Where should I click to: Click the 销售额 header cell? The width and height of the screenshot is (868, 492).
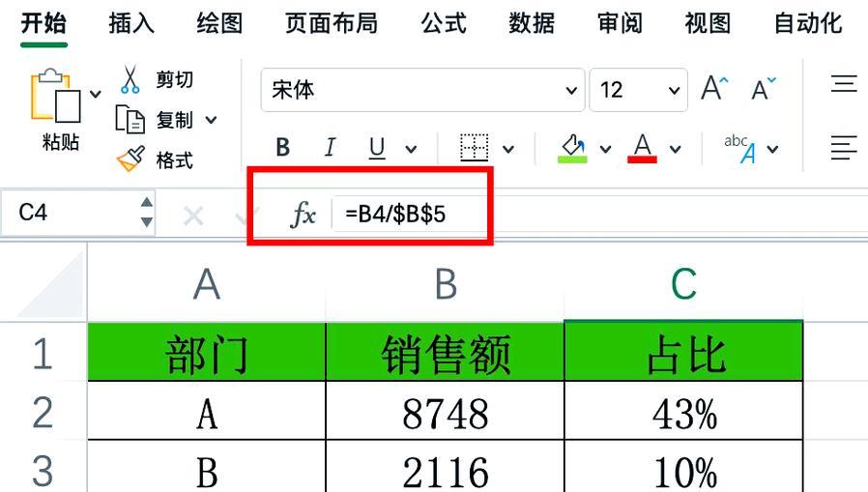[445, 353]
